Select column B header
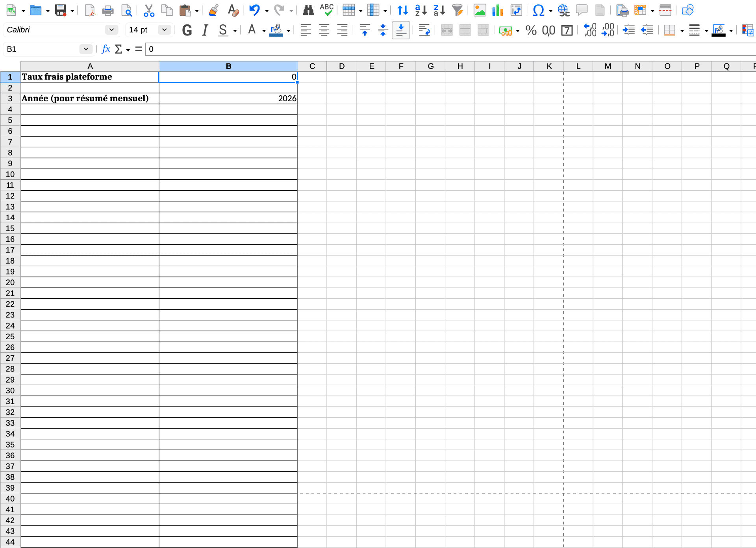 pyautogui.click(x=228, y=66)
